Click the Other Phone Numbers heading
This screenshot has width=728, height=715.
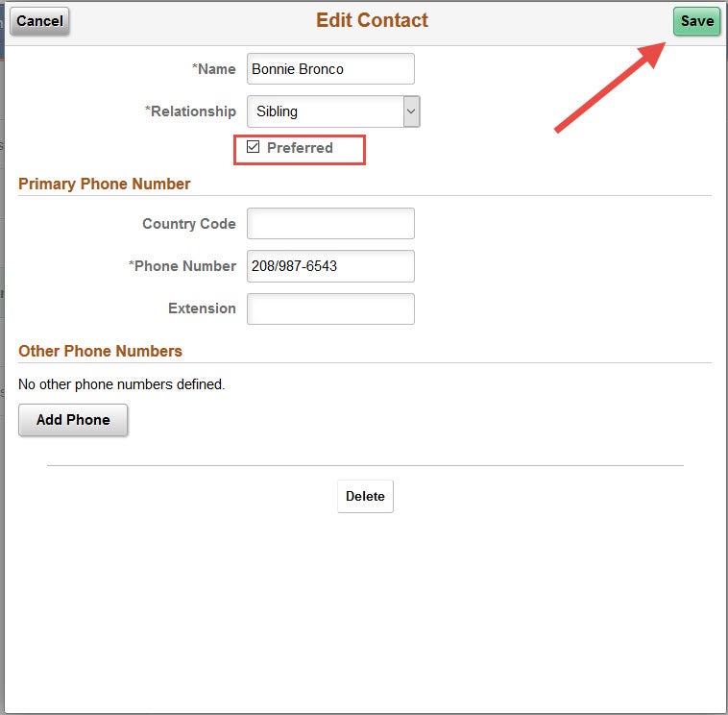(x=100, y=351)
